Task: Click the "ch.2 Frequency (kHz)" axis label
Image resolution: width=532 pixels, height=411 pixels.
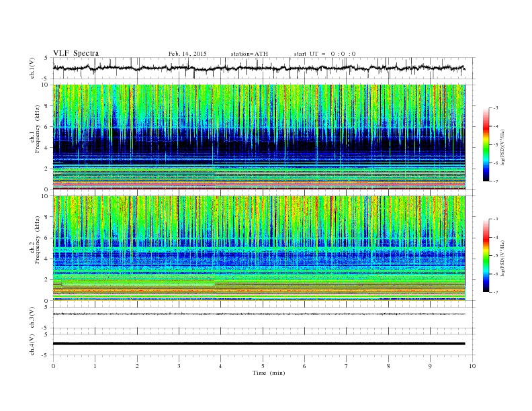Action: pos(35,240)
